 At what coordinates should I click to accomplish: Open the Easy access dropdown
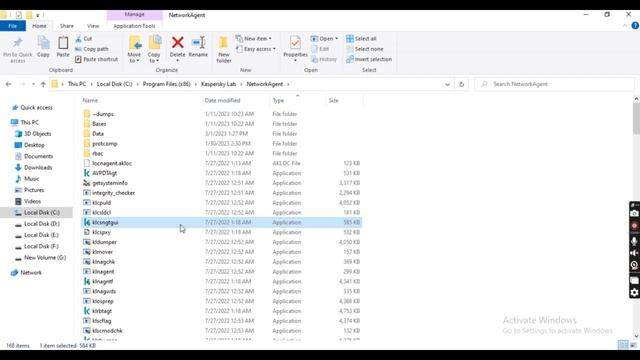(256, 49)
